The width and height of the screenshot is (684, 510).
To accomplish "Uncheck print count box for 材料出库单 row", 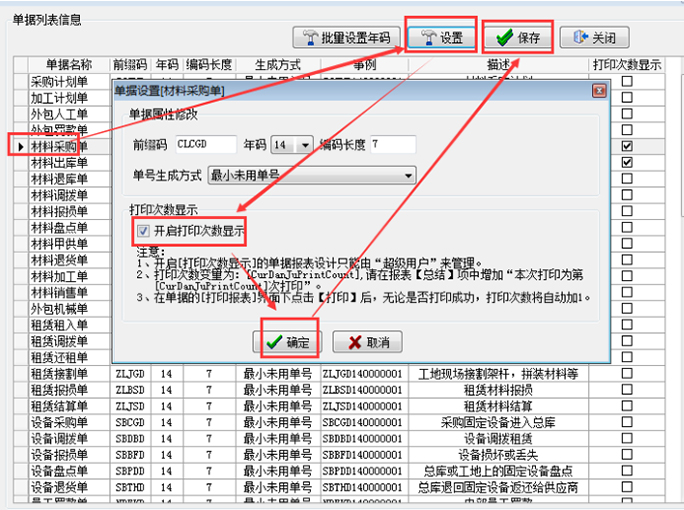I will 627,162.
